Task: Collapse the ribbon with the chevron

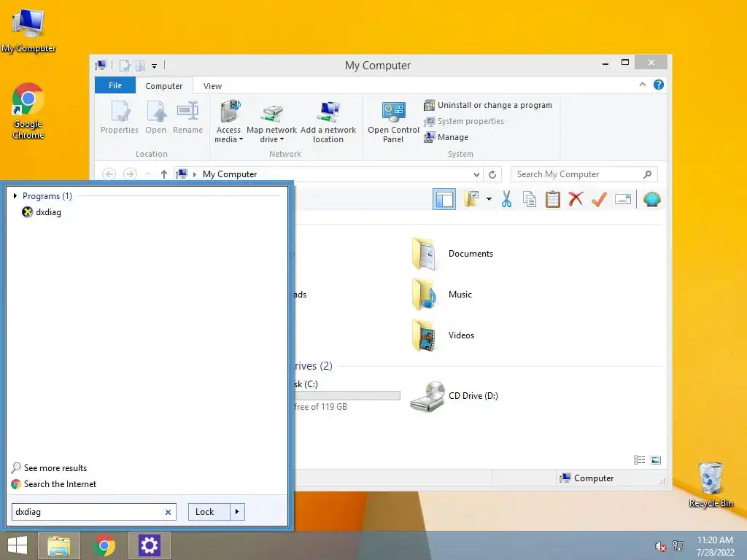Action: pyautogui.click(x=642, y=85)
